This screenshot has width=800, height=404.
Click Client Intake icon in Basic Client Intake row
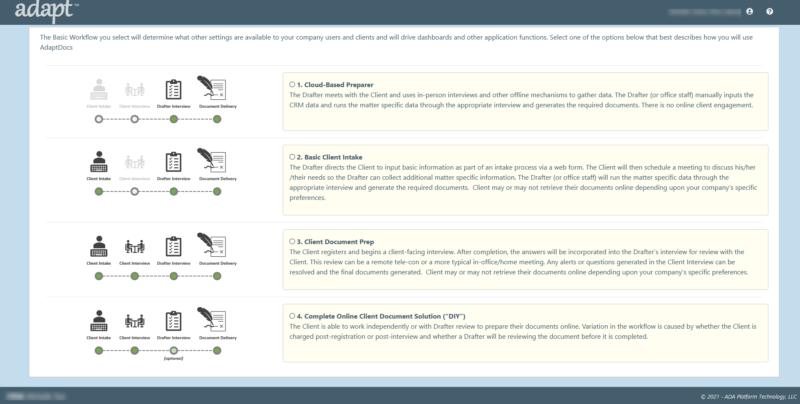(98, 163)
